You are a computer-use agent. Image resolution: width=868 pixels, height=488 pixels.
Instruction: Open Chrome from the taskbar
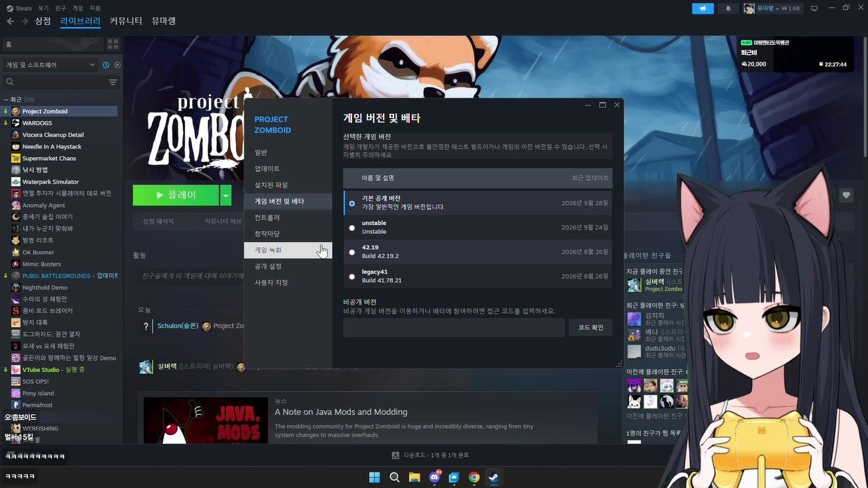[474, 477]
